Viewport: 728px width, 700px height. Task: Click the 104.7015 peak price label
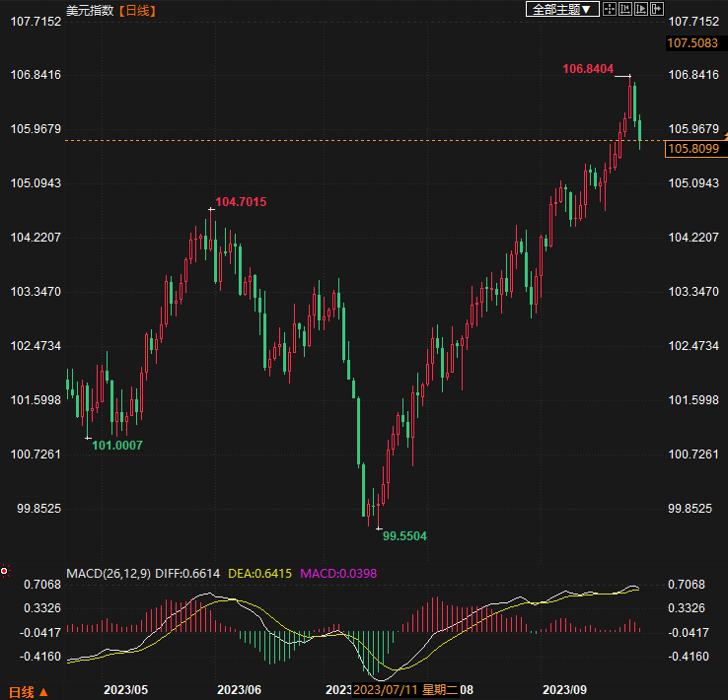click(241, 202)
